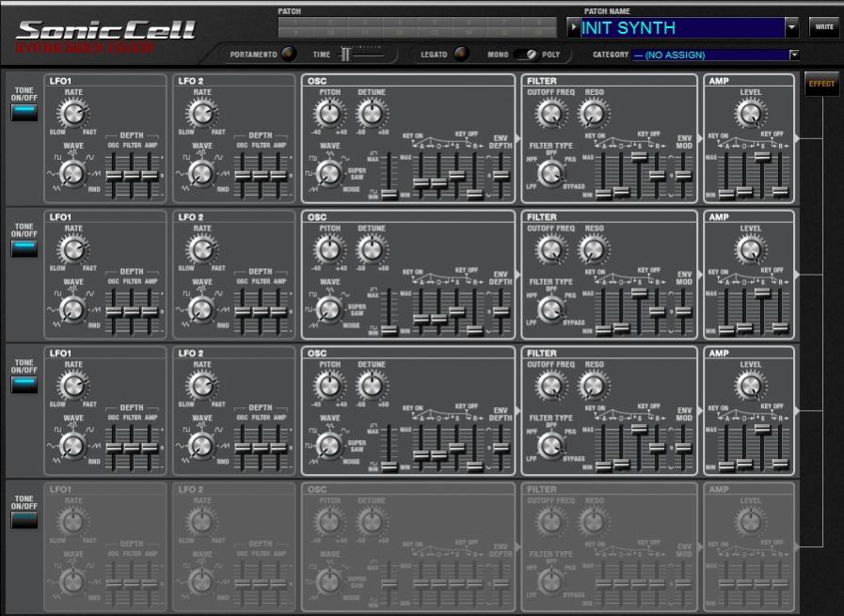The height and width of the screenshot is (616, 844).
Task: Click the tone 4 OSC Wave knob
Action: [x=329, y=581]
